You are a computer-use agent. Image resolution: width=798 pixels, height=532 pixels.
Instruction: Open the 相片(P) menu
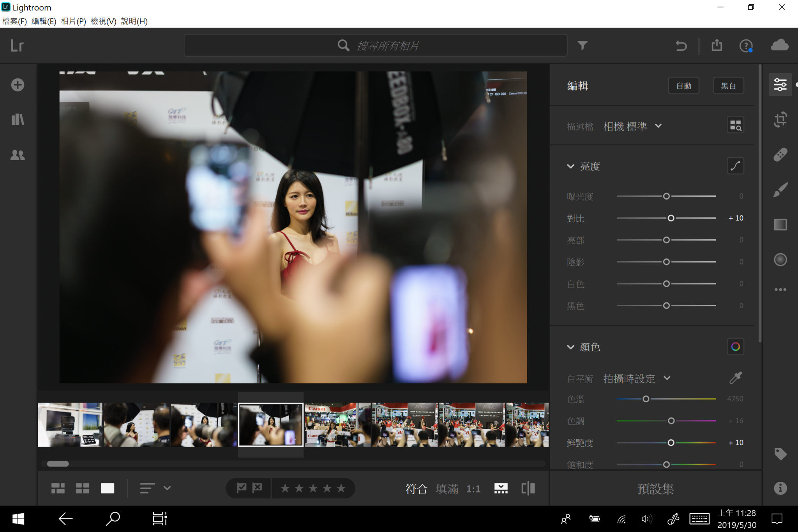tap(73, 21)
